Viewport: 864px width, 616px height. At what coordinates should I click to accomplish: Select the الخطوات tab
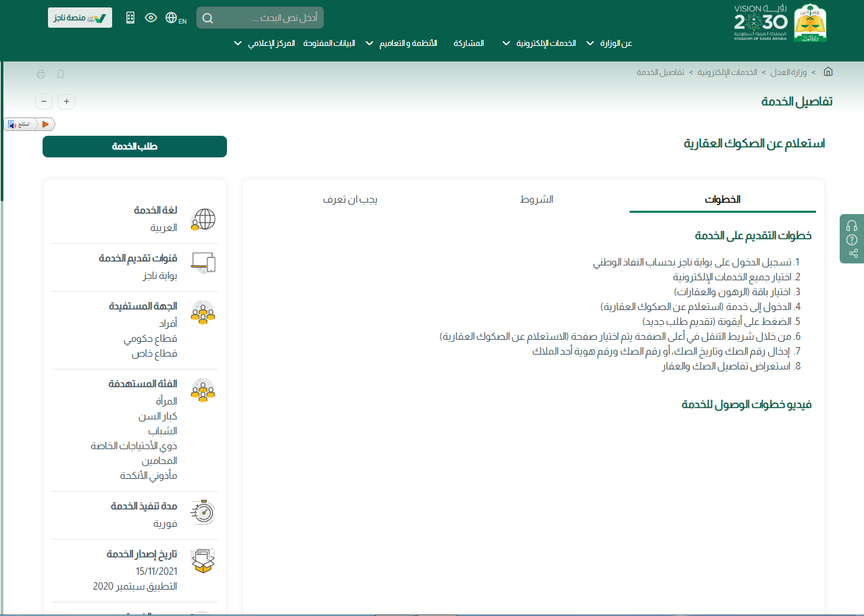723,200
